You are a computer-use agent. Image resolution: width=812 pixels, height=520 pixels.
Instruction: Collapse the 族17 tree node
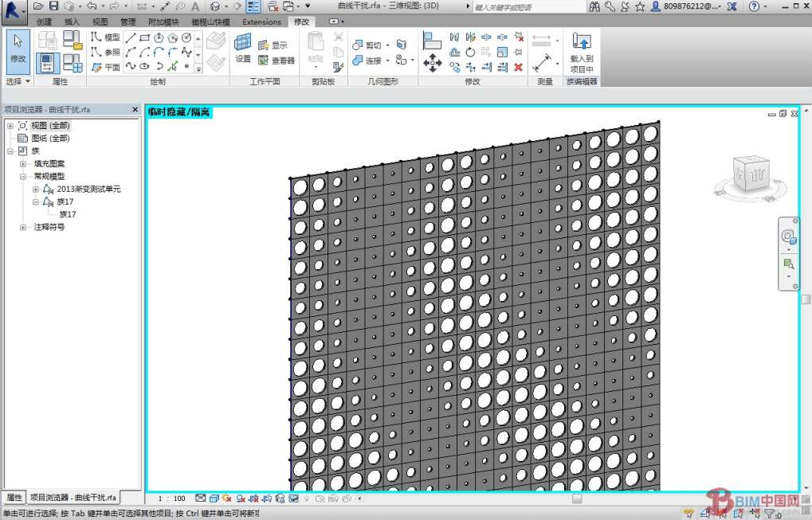pos(36,202)
